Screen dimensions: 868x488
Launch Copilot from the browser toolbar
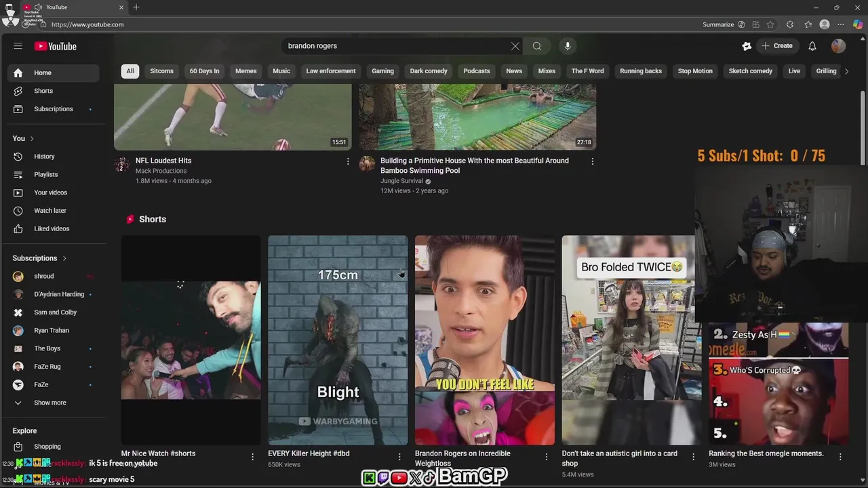(858, 24)
